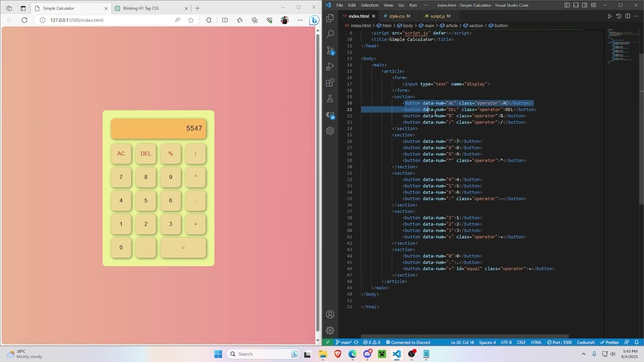Open the Extensions view in VS Code
Viewport: 644px width, 362px height.
click(x=330, y=82)
